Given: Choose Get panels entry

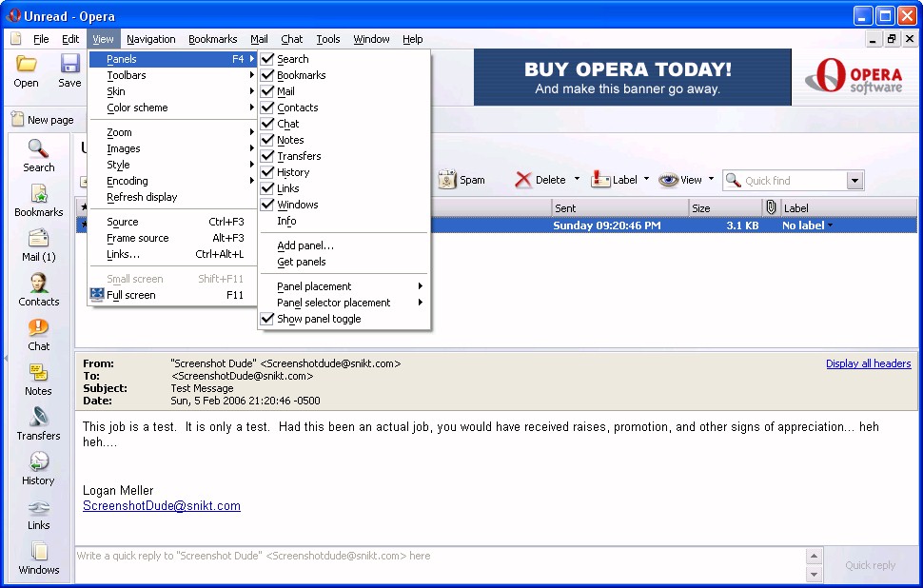Looking at the screenshot, I should pos(344,262).
